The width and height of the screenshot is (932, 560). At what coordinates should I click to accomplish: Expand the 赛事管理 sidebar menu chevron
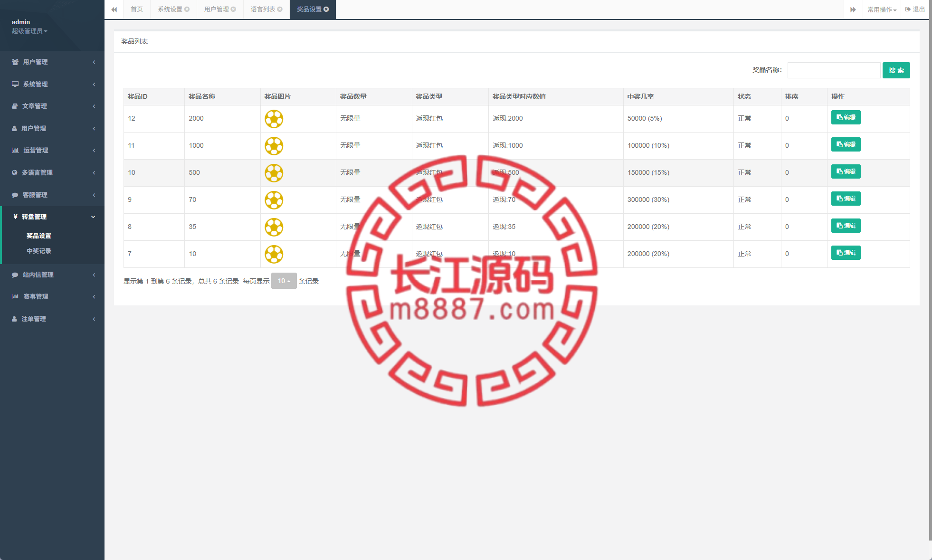(94, 297)
